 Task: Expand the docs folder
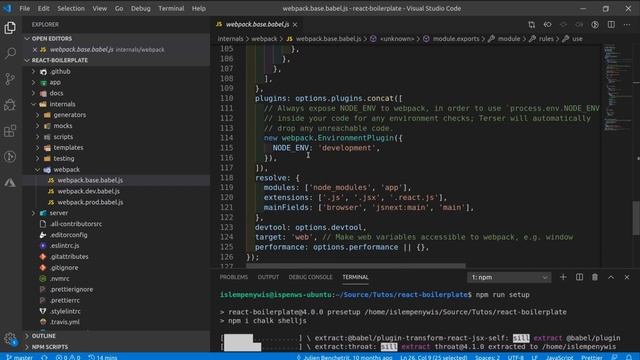pyautogui.click(x=116, y=93)
